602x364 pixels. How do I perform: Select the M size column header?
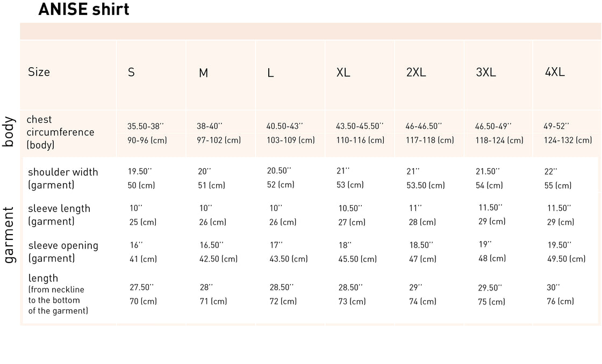tap(203, 73)
